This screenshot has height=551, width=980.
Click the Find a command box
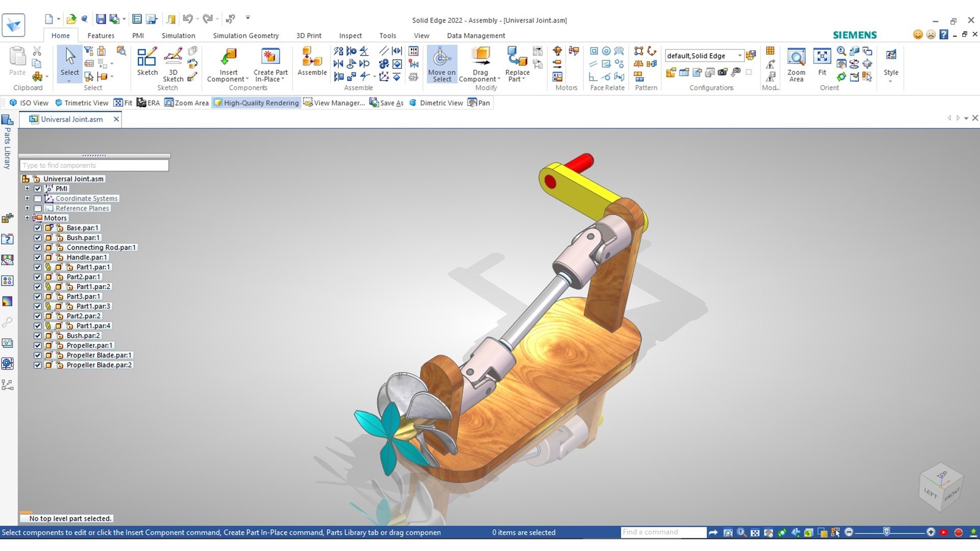[664, 532]
